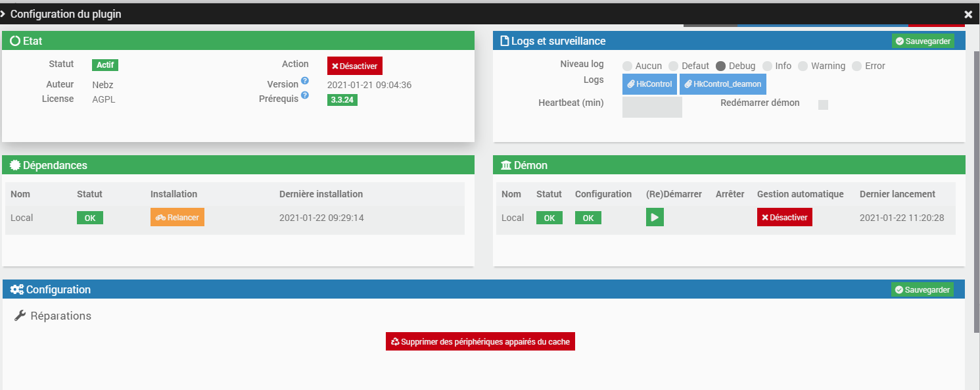Click the Dernière installation column header
The image size is (980, 390).
tap(321, 194)
